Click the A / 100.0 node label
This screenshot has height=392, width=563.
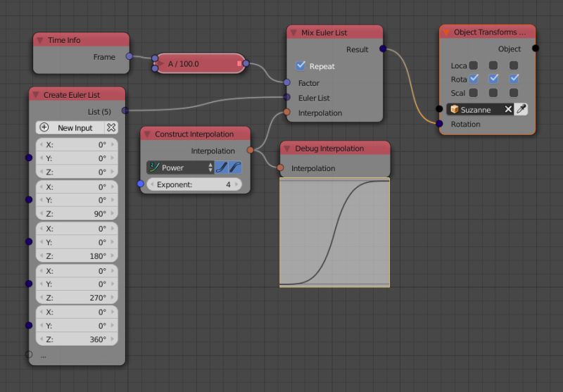(x=183, y=64)
